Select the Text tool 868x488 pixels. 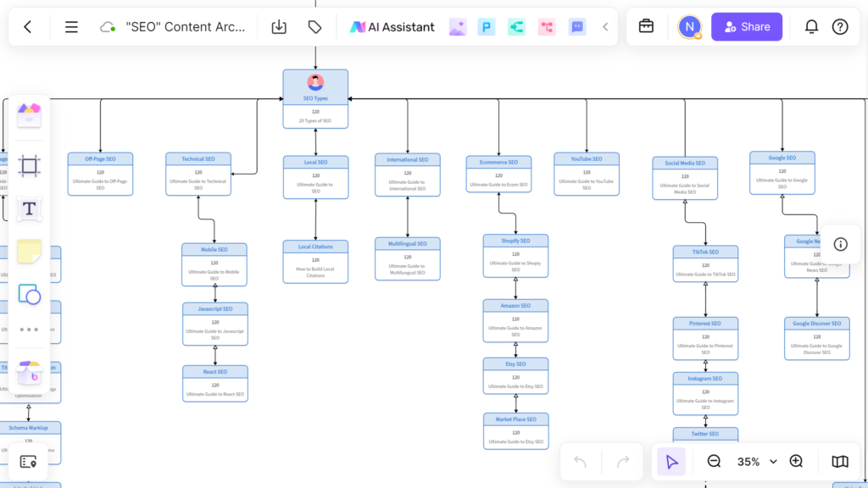pos(29,208)
